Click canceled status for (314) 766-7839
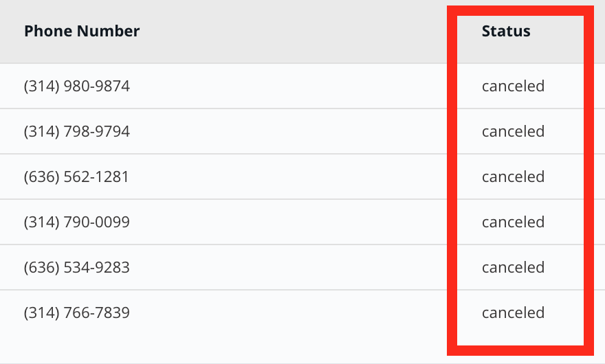This screenshot has width=605, height=364. 513,312
